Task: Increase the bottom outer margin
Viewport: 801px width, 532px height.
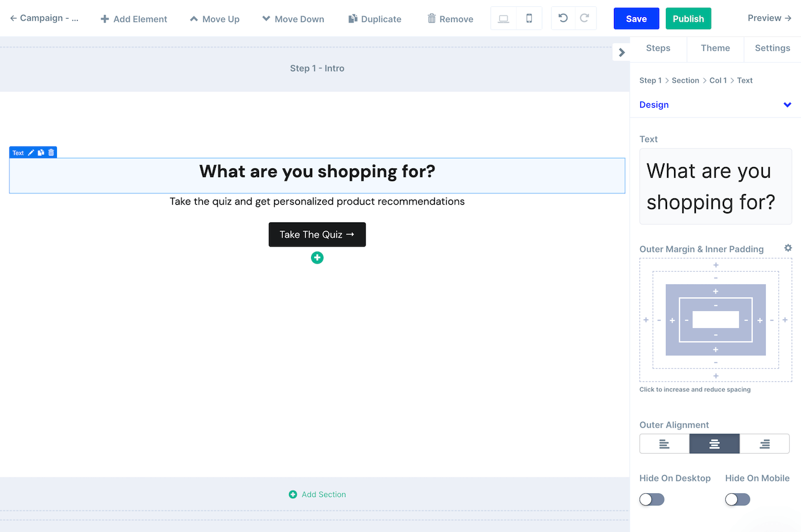Action: (x=716, y=376)
